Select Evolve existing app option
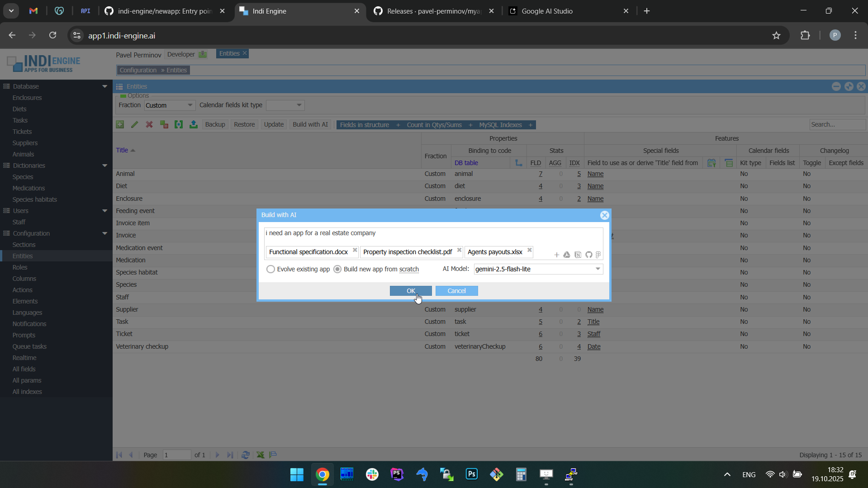 coord(270,270)
